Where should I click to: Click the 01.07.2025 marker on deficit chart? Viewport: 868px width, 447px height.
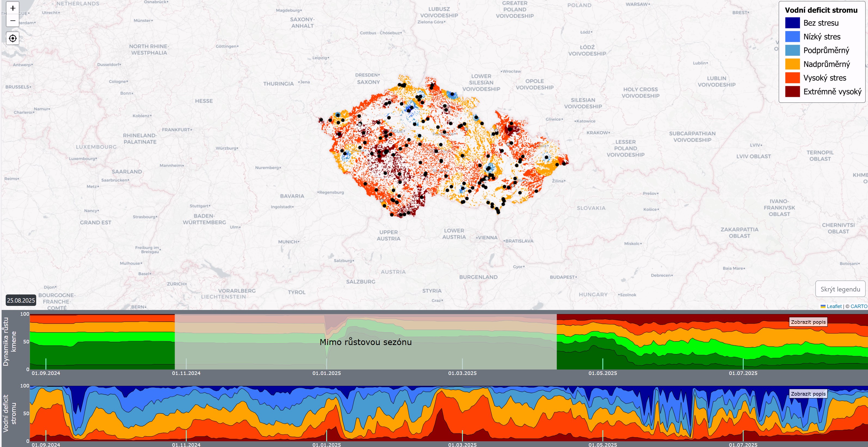coord(743,436)
